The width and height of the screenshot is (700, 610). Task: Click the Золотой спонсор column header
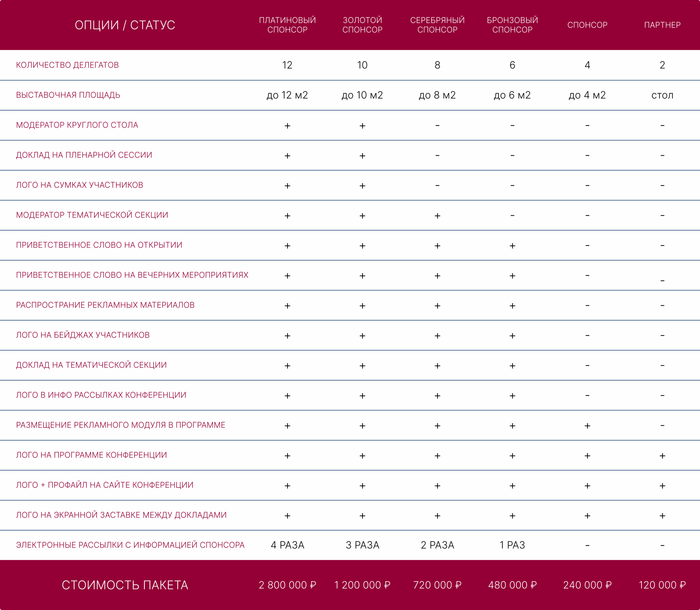click(x=362, y=25)
